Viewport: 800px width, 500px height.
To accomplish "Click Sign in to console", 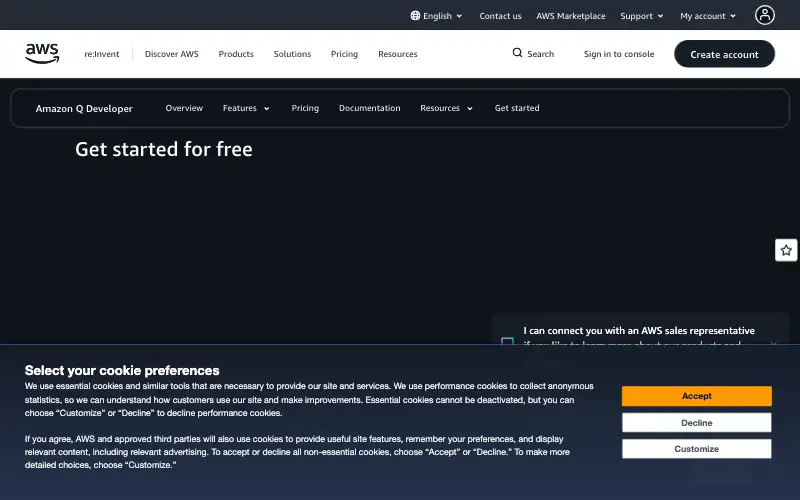I will click(x=619, y=54).
